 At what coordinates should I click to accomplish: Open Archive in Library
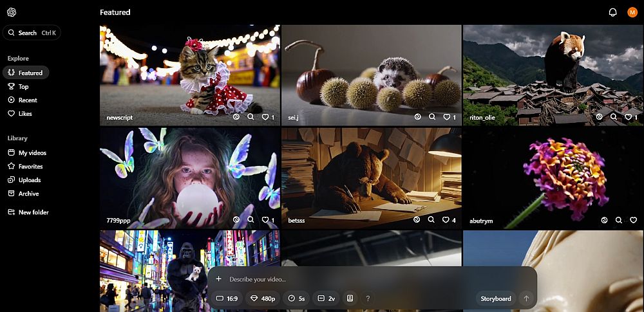(x=23, y=194)
